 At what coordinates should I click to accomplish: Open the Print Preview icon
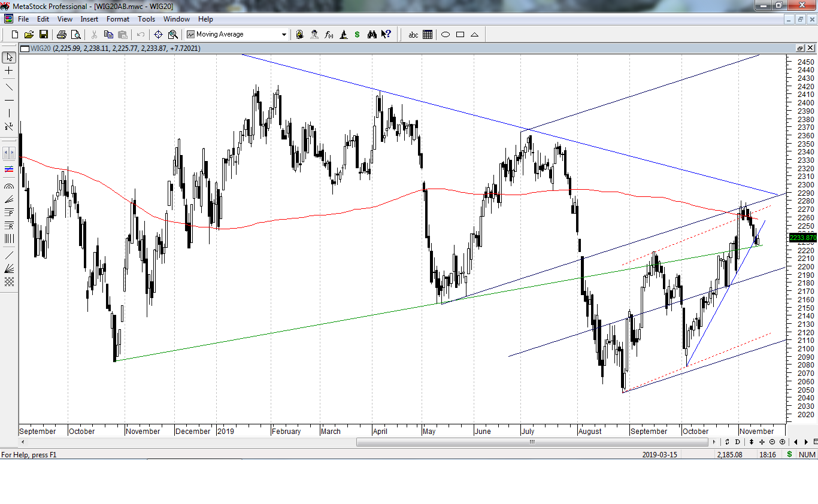coord(75,35)
